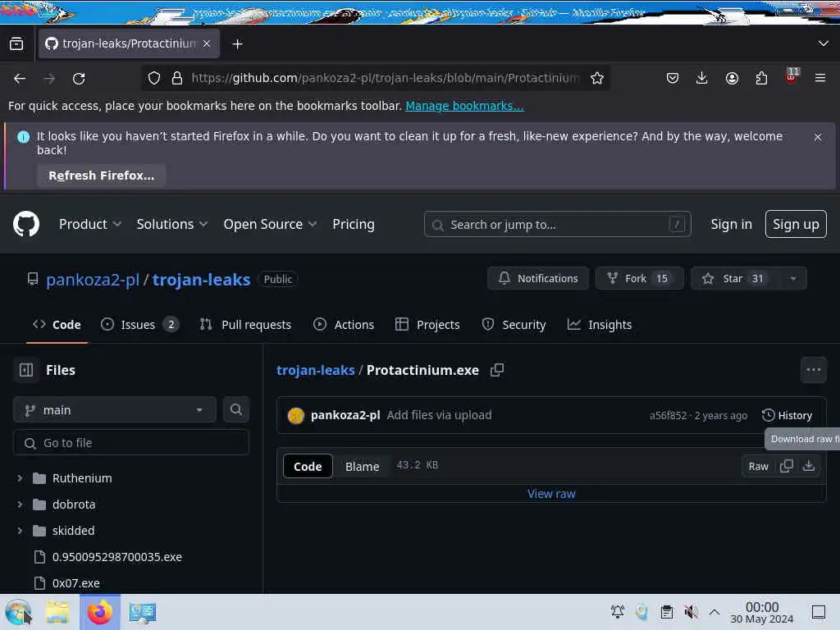Screen dimensions: 840x630
Task: Switch to the Pull requests tab
Action: (x=245, y=325)
